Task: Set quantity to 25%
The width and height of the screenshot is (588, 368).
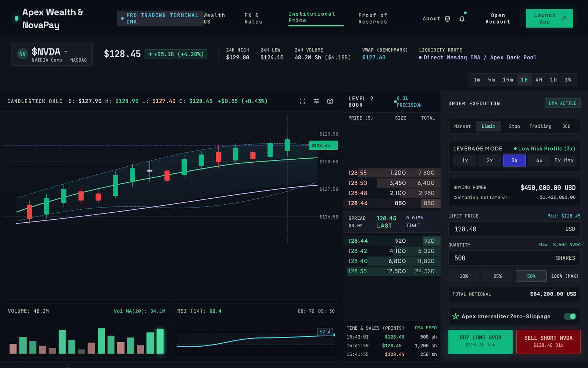Action: [497, 276]
